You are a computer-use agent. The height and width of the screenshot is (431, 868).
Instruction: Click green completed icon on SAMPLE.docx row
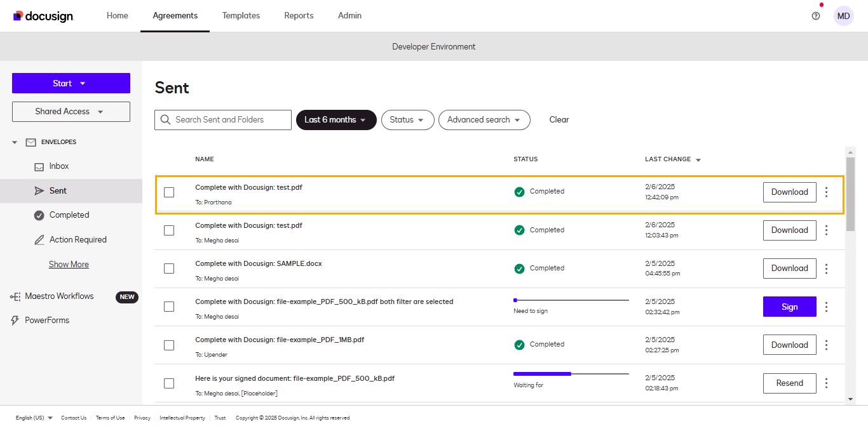519,269
